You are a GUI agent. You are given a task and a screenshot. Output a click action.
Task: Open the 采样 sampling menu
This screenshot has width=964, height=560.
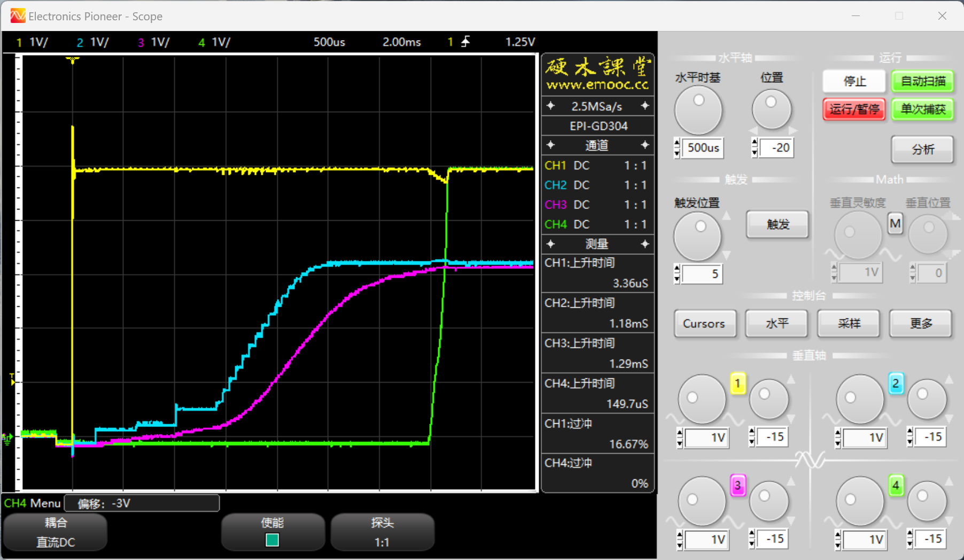tap(849, 323)
